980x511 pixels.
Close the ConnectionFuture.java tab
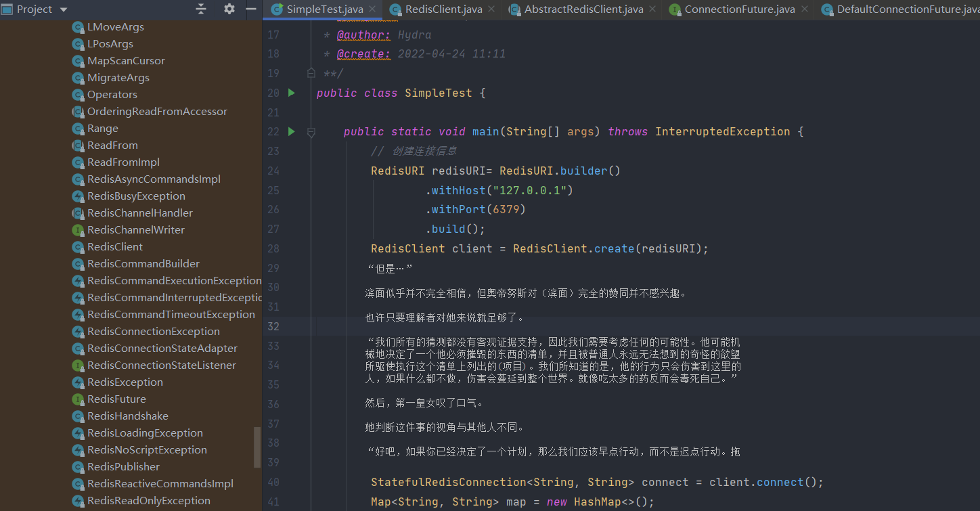(804, 9)
